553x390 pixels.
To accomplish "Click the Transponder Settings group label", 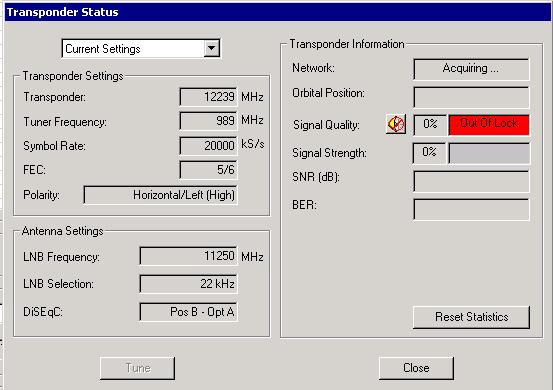I will pos(73,76).
